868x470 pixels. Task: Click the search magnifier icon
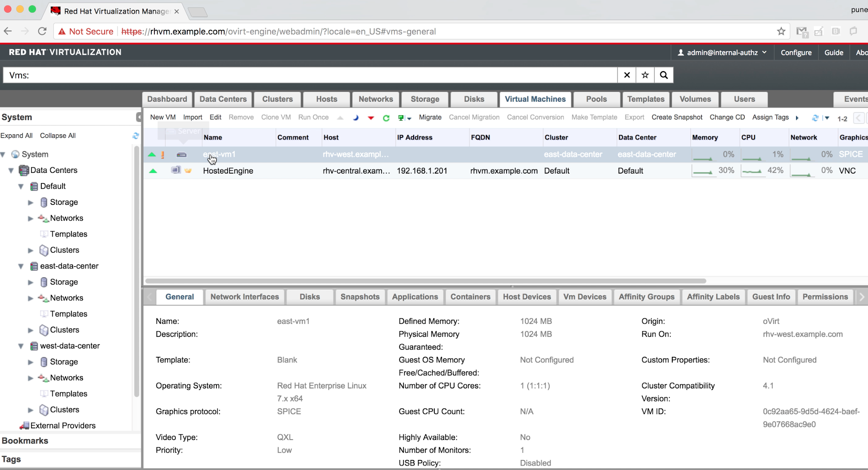663,75
